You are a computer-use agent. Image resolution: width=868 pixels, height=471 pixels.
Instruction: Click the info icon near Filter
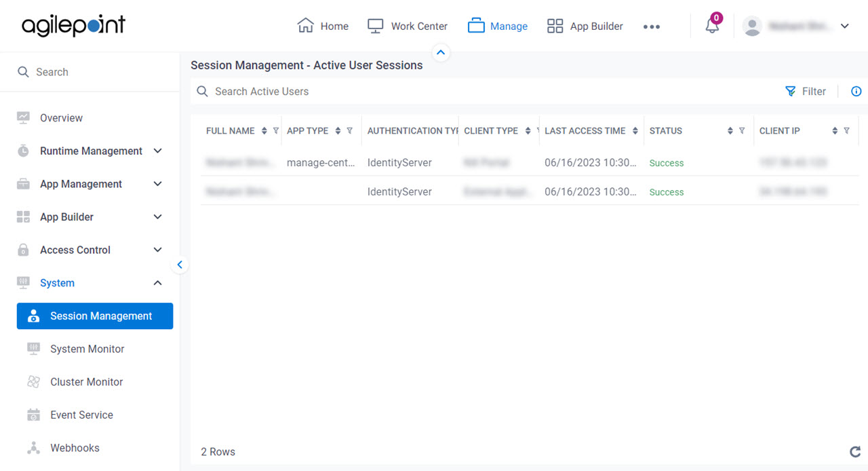pos(856,92)
